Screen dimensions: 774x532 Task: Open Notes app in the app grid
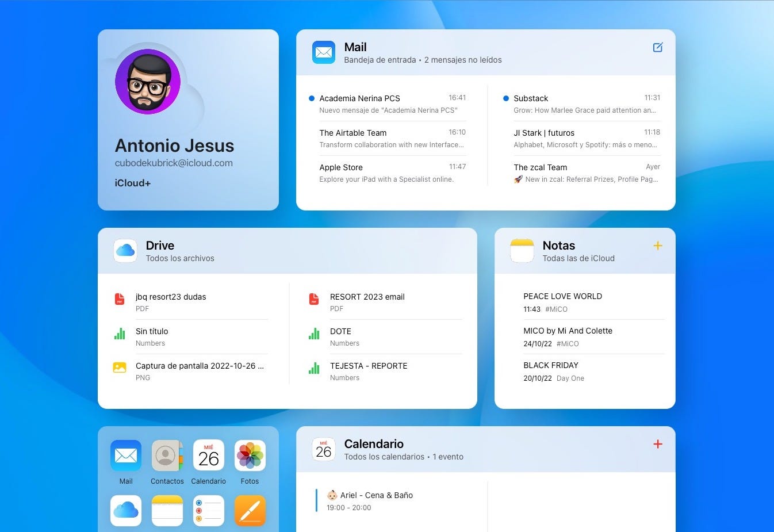tap(167, 511)
